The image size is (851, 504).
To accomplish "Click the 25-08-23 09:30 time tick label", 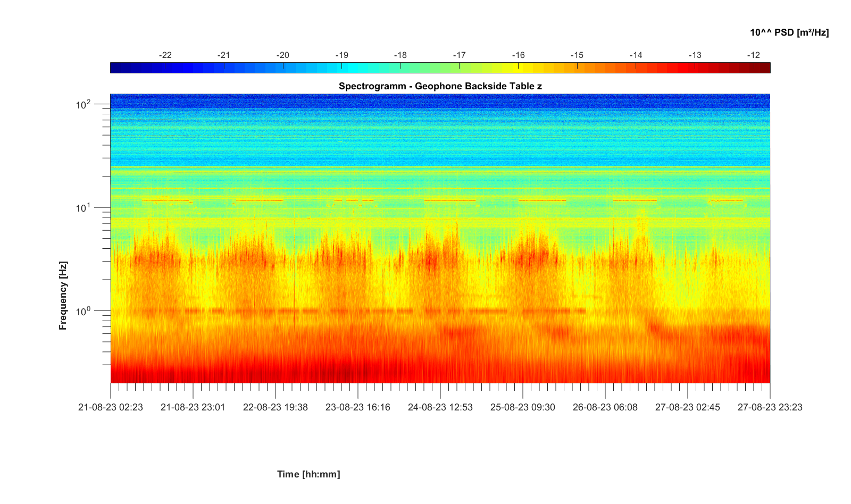I will [522, 407].
